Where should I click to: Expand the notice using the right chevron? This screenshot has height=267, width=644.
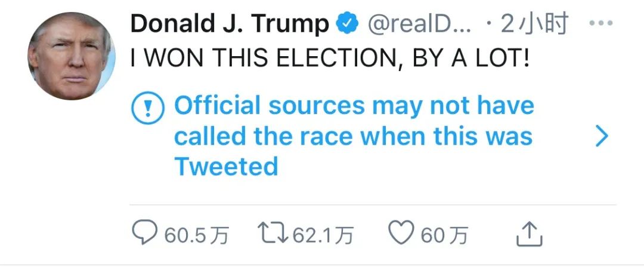602,137
